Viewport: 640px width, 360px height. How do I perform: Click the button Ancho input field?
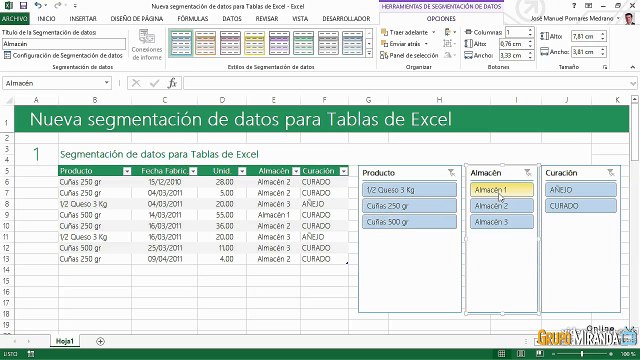click(x=513, y=55)
